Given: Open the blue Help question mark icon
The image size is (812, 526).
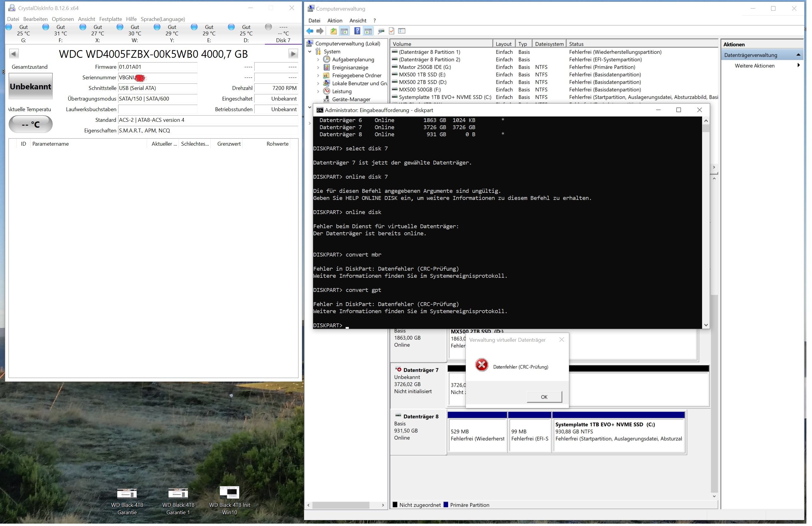Looking at the screenshot, I should click(x=357, y=31).
